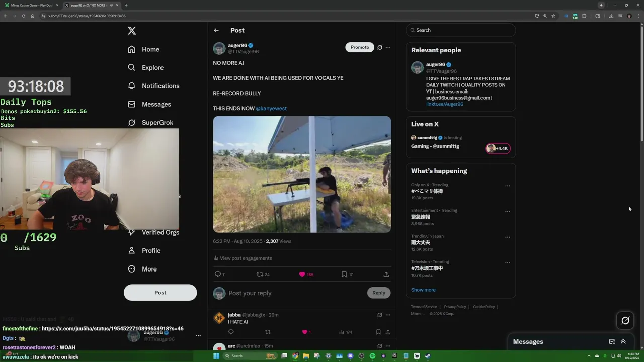
Task: Open summit1g's live Gaming space
Action: 435,146
